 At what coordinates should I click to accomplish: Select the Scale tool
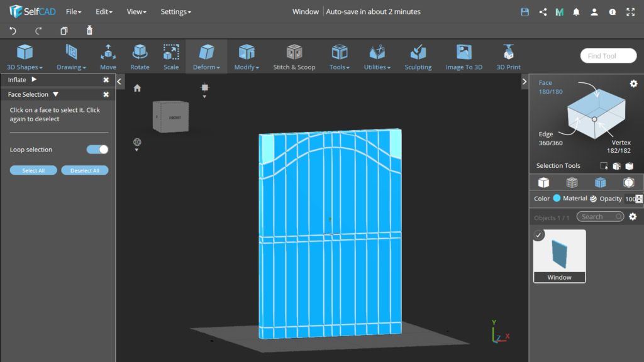tap(171, 57)
